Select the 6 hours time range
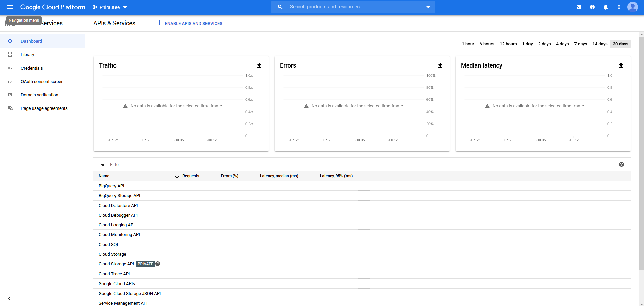Image resolution: width=644 pixels, height=306 pixels. coord(487,44)
